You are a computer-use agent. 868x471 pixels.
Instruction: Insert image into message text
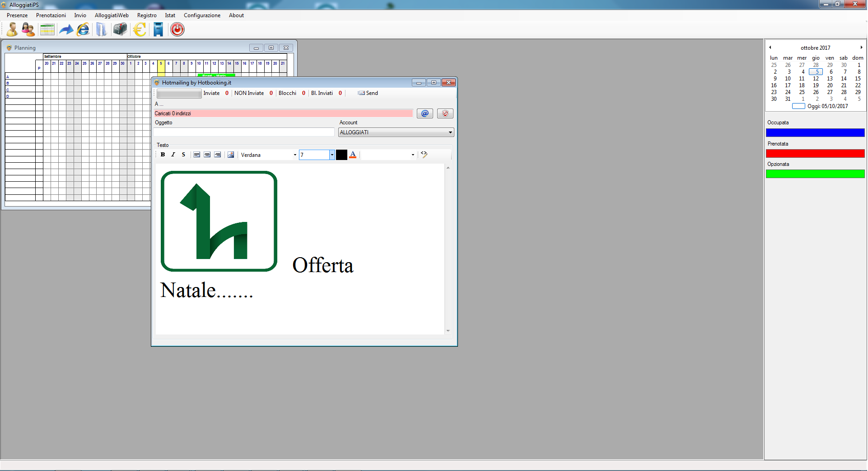coord(231,155)
